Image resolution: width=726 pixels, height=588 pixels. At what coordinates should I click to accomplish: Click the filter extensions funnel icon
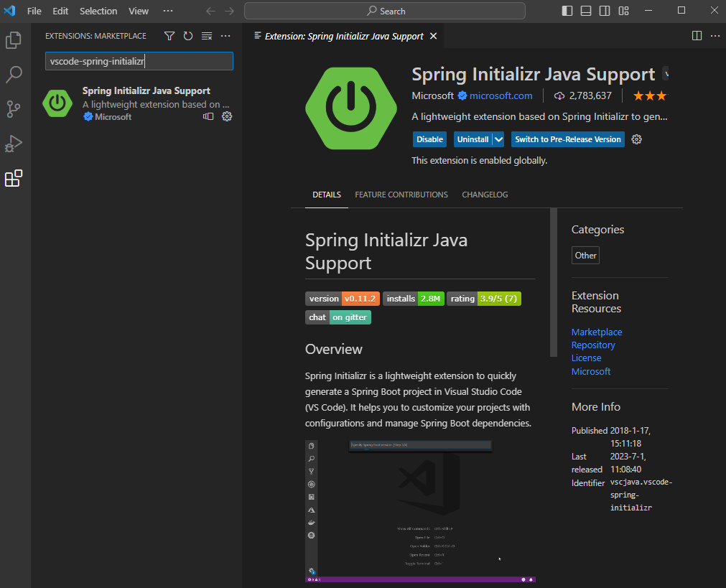pos(169,36)
